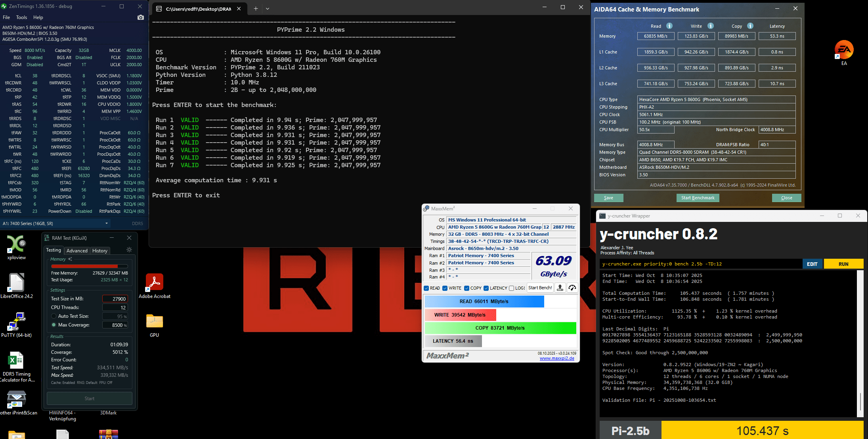Open the www.maxxpi2.de link
868x439 pixels.
[556, 358]
